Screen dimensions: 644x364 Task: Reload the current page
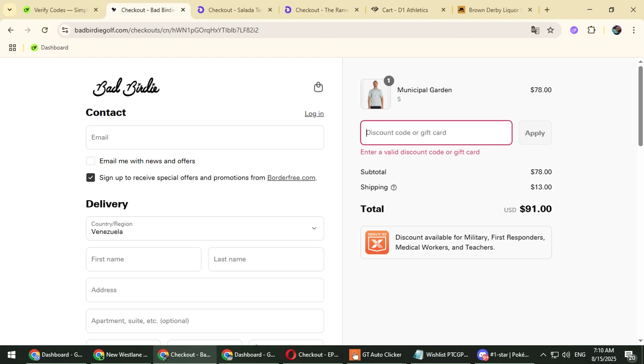click(45, 30)
